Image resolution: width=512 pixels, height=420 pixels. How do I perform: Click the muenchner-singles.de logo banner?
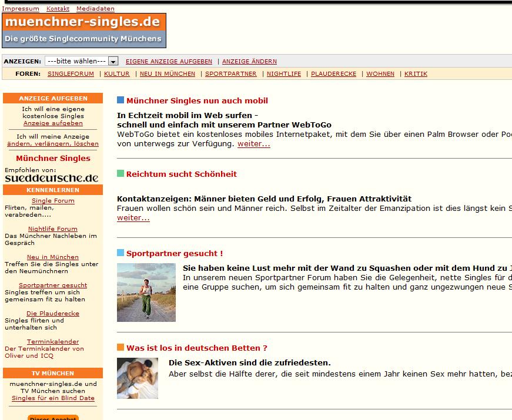(83, 30)
